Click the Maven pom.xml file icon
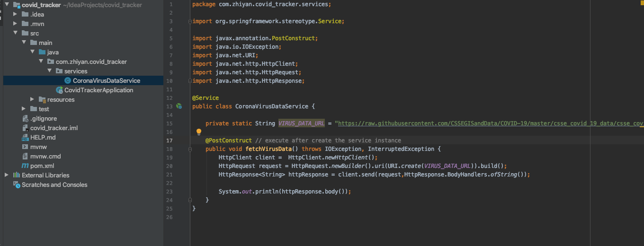The image size is (644, 246). point(25,166)
